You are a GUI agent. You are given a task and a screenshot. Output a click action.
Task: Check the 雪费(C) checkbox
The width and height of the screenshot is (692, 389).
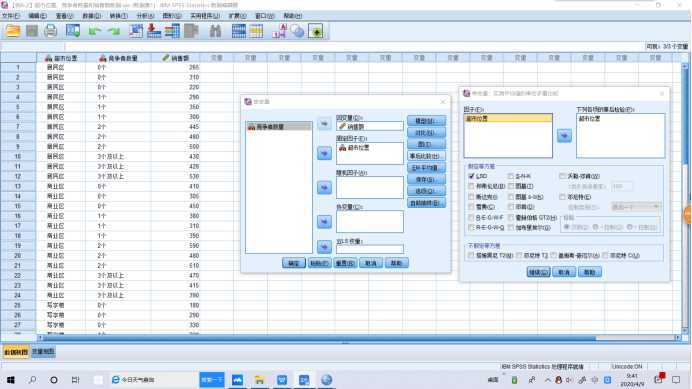472,207
